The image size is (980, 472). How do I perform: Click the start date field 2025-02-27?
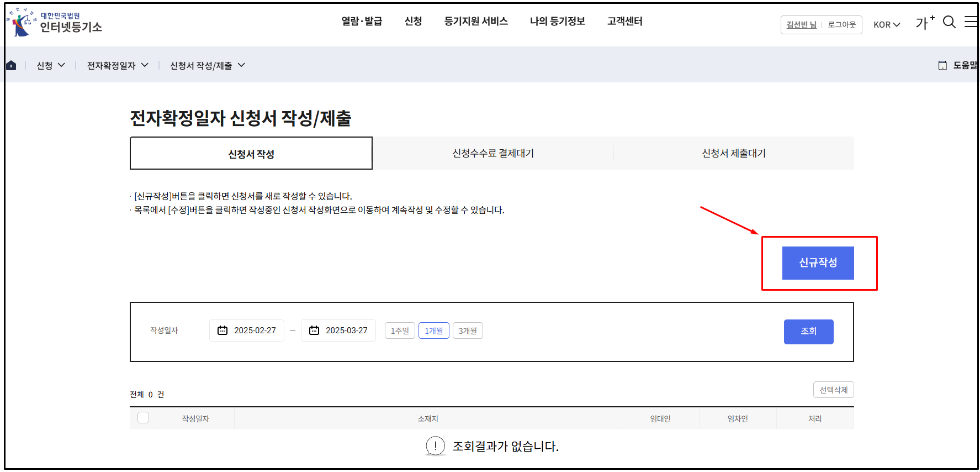[x=247, y=331]
